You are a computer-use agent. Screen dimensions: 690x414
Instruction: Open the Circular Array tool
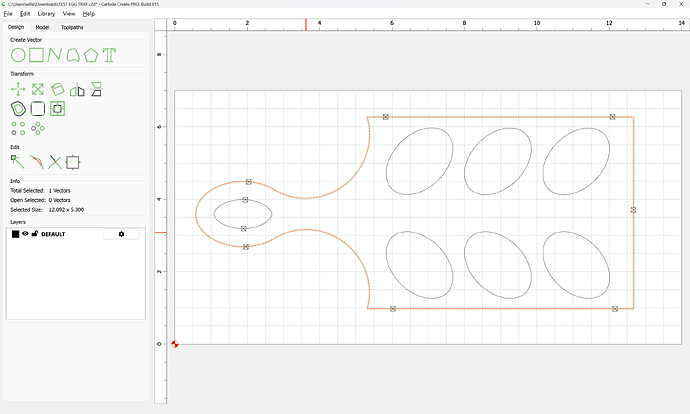38,128
